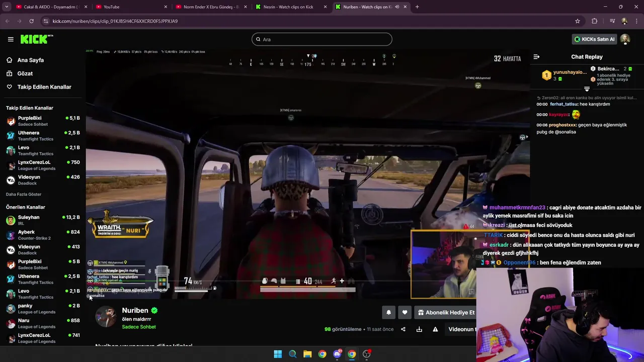Click the KICKs Satın Al button
The height and width of the screenshot is (362, 644).
pyautogui.click(x=594, y=39)
